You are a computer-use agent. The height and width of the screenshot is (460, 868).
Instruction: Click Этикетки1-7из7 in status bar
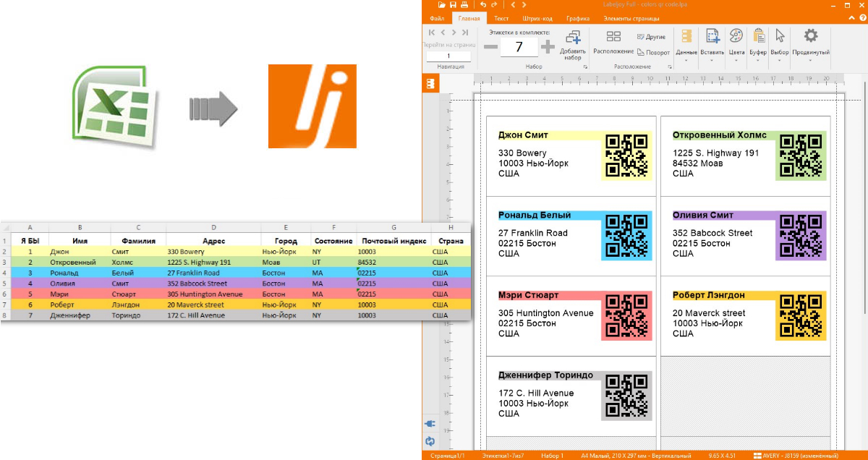(504, 456)
